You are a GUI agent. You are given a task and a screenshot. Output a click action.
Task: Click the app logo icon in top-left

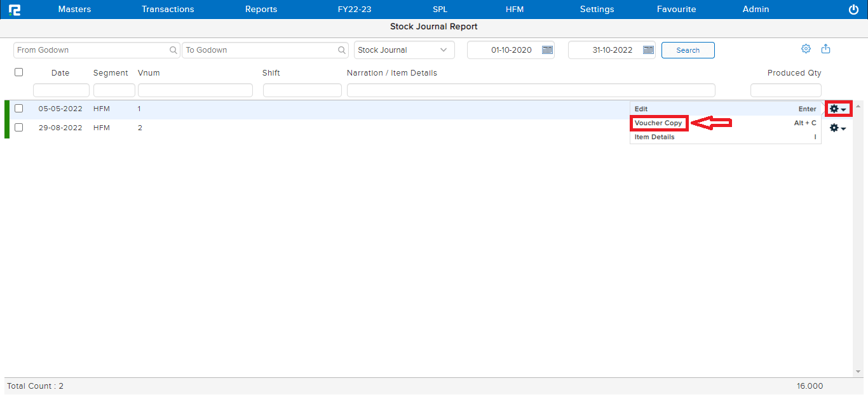point(14,10)
